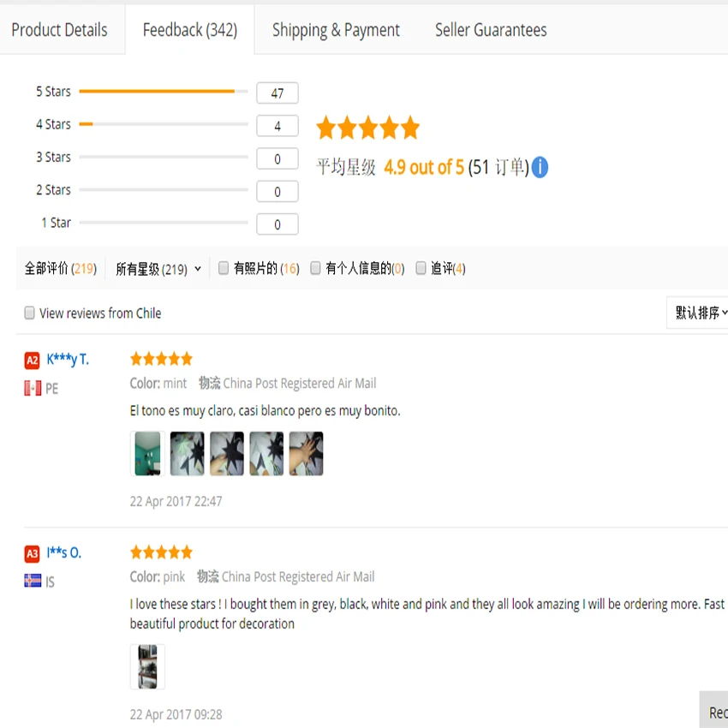Image resolution: width=728 pixels, height=728 pixels.
Task: Open the green wall review photo
Action: pos(147,454)
